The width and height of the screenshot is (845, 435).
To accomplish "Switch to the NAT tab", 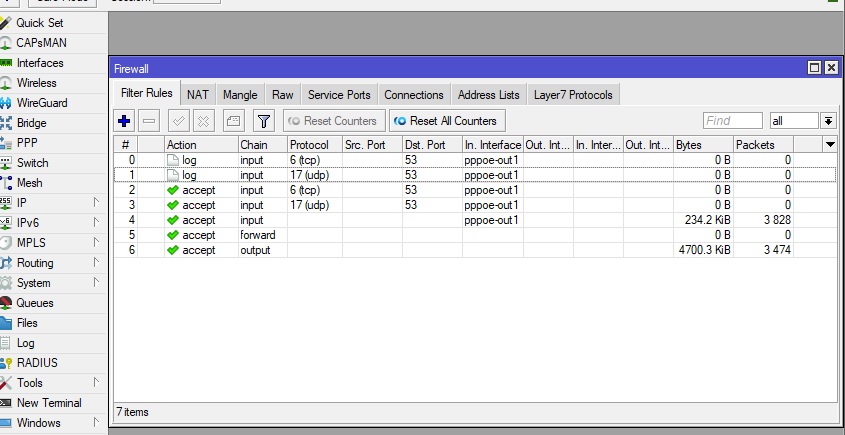I will [x=198, y=95].
